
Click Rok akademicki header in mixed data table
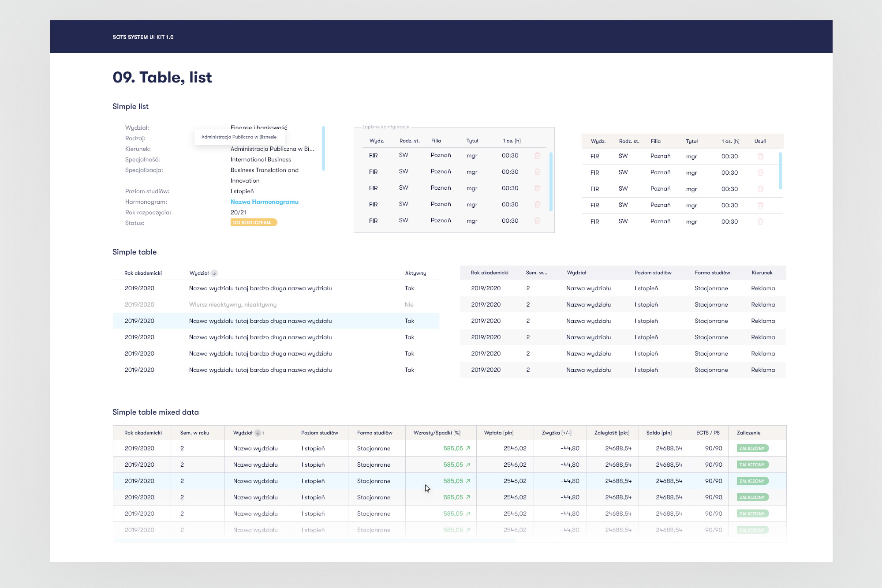click(x=143, y=433)
